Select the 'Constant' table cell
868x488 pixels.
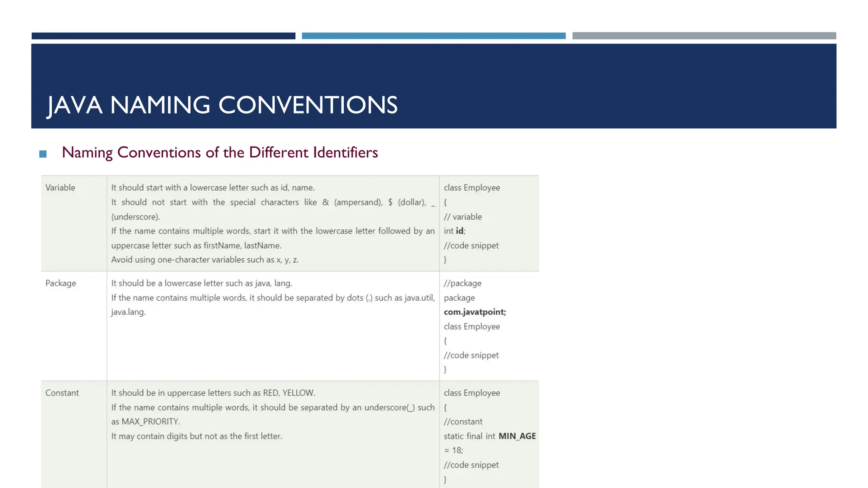tap(74, 435)
